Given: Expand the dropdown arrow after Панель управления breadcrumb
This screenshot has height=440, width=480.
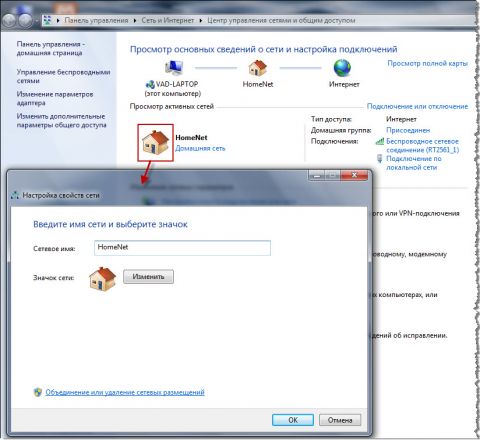Looking at the screenshot, I should 135,20.
